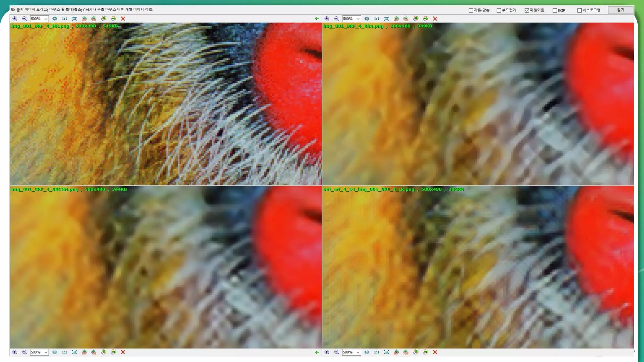Expand the bottom-left 500% zoom dropdown

[x=46, y=352]
